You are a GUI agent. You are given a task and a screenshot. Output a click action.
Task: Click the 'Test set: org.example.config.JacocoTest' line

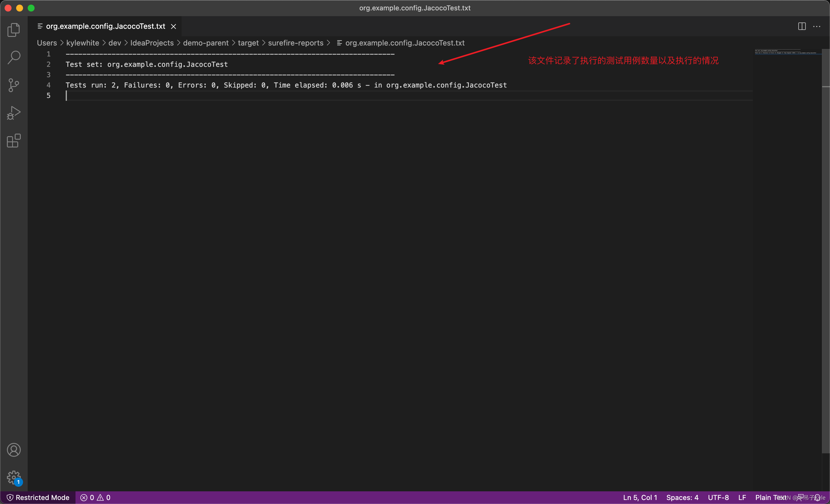click(146, 64)
